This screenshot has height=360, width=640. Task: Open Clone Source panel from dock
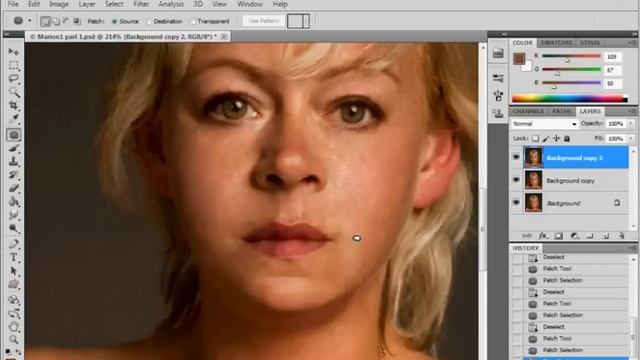498,113
